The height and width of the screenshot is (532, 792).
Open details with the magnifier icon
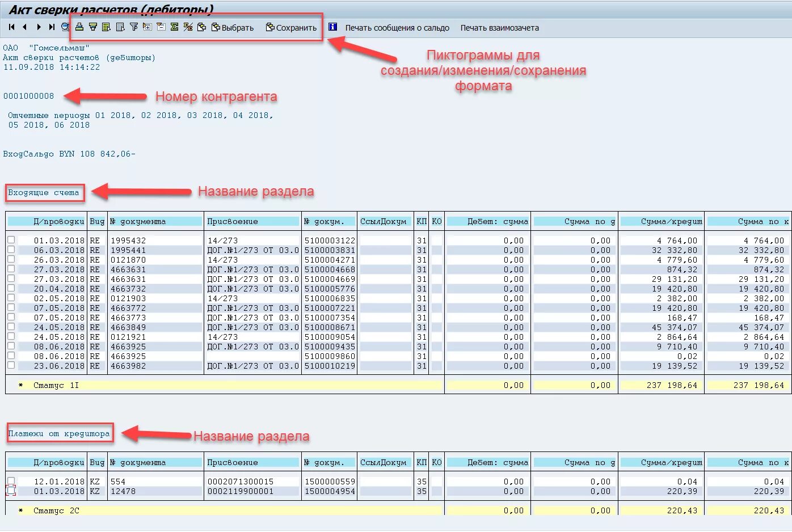pos(65,27)
